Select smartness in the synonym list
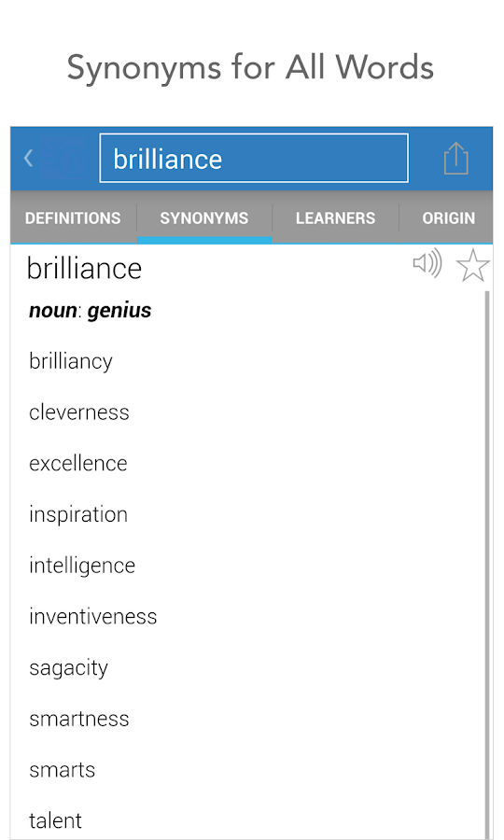Viewport: 504px width, 840px height. [79, 719]
